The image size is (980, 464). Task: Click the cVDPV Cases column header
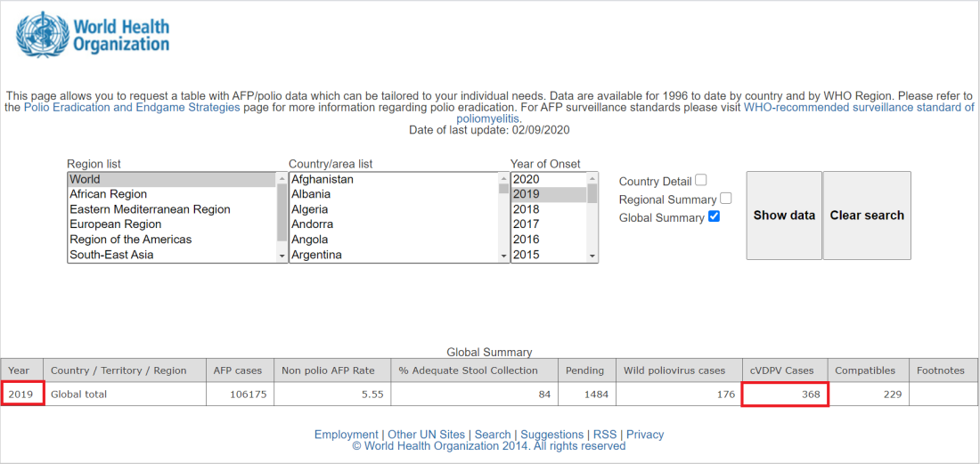(x=784, y=370)
